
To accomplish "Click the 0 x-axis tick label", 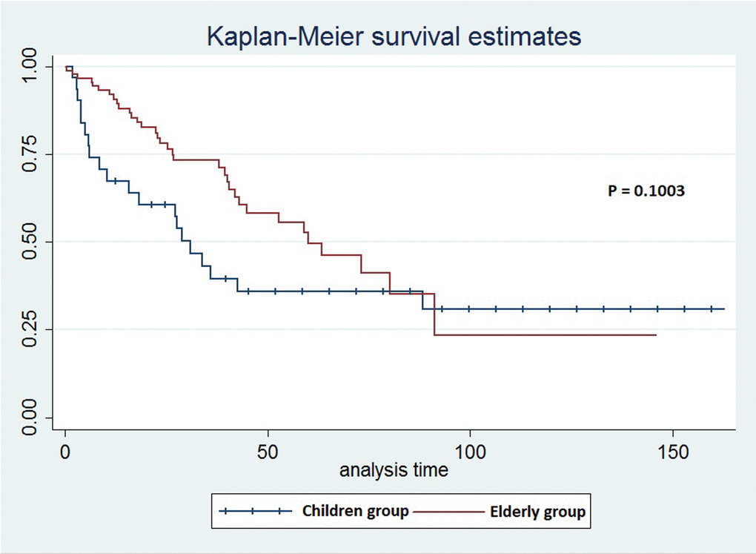I will click(x=66, y=449).
